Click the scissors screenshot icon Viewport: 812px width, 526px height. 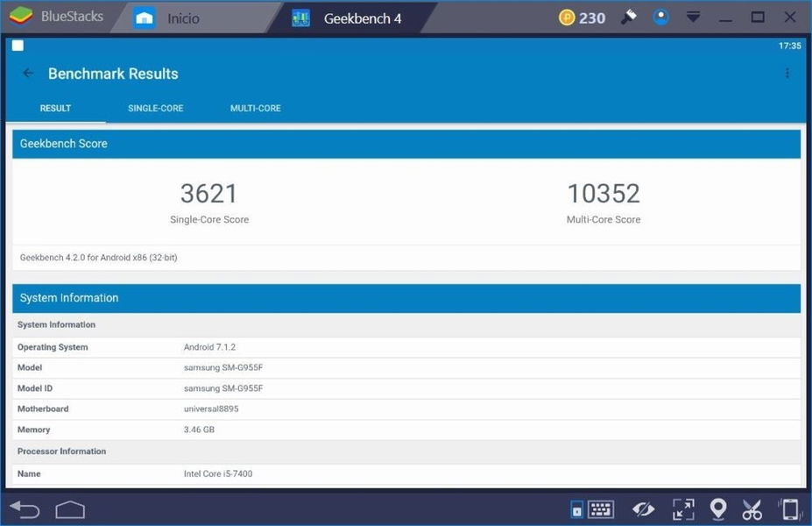(x=752, y=509)
